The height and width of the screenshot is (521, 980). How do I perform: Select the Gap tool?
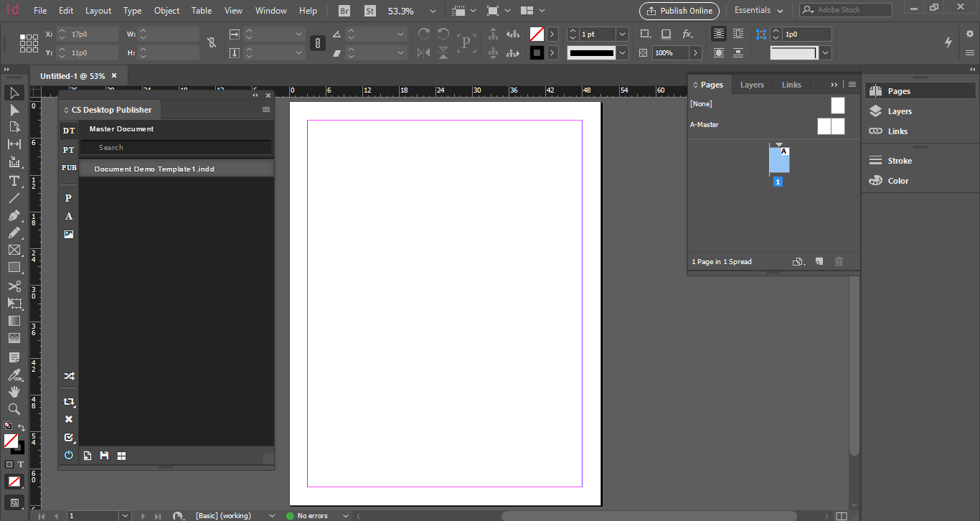[14, 144]
